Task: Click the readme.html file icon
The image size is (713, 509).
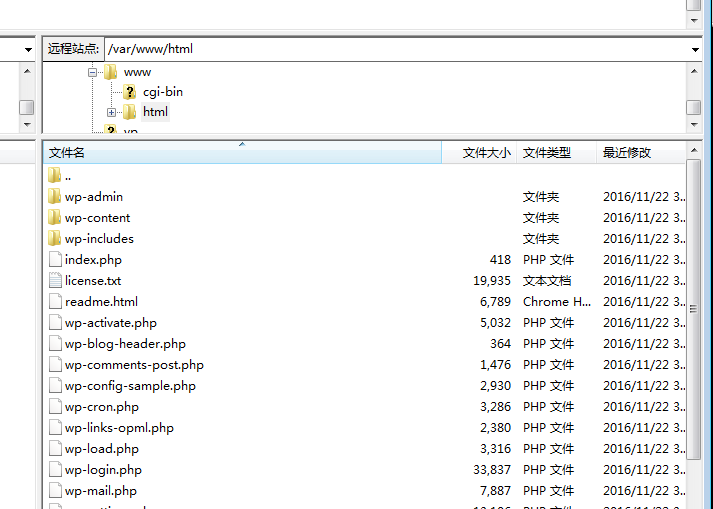Action: click(55, 301)
